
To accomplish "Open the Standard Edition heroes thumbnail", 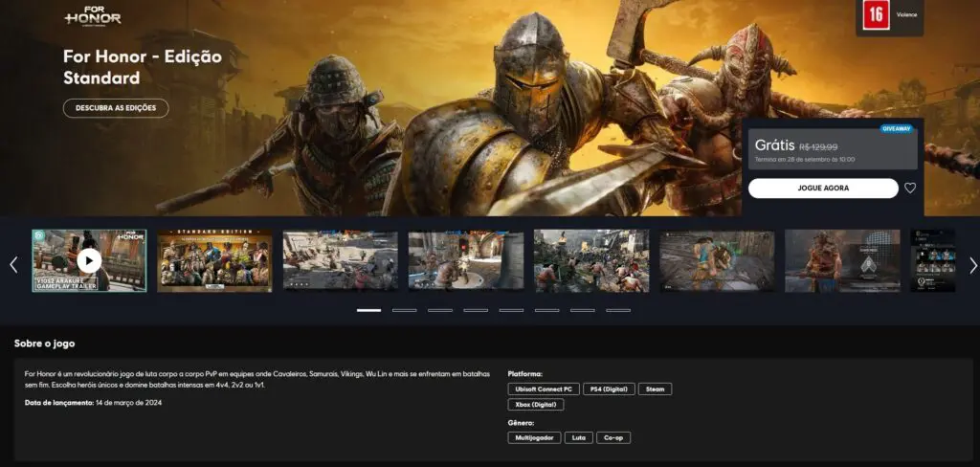I will click(x=214, y=260).
